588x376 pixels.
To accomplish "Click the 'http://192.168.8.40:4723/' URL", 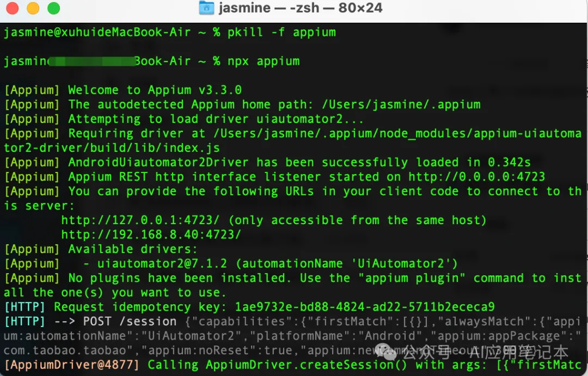I will point(151,235).
